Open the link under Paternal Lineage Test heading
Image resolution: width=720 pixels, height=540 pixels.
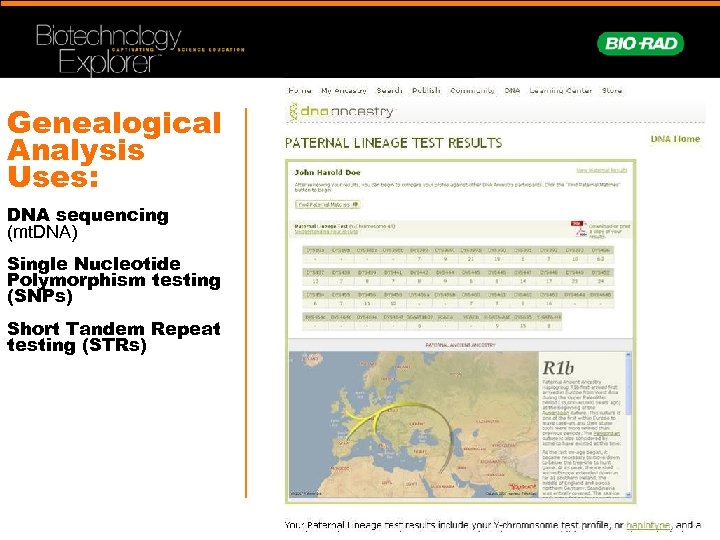(x=326, y=232)
